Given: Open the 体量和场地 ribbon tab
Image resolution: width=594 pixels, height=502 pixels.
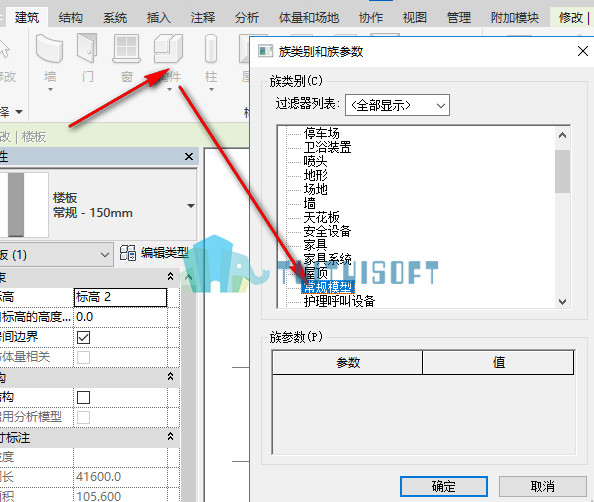Looking at the screenshot, I should click(309, 17).
